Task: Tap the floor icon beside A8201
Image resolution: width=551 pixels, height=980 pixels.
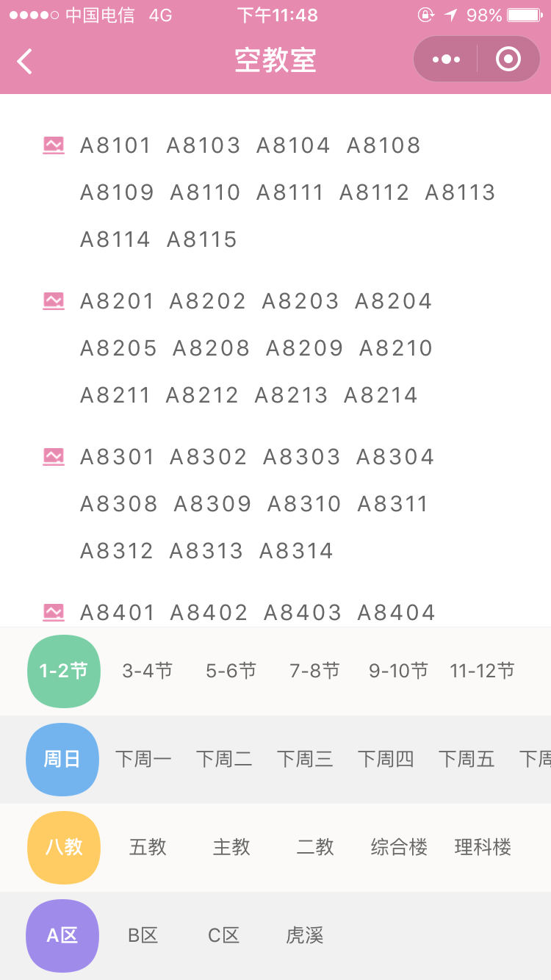Action: point(54,301)
